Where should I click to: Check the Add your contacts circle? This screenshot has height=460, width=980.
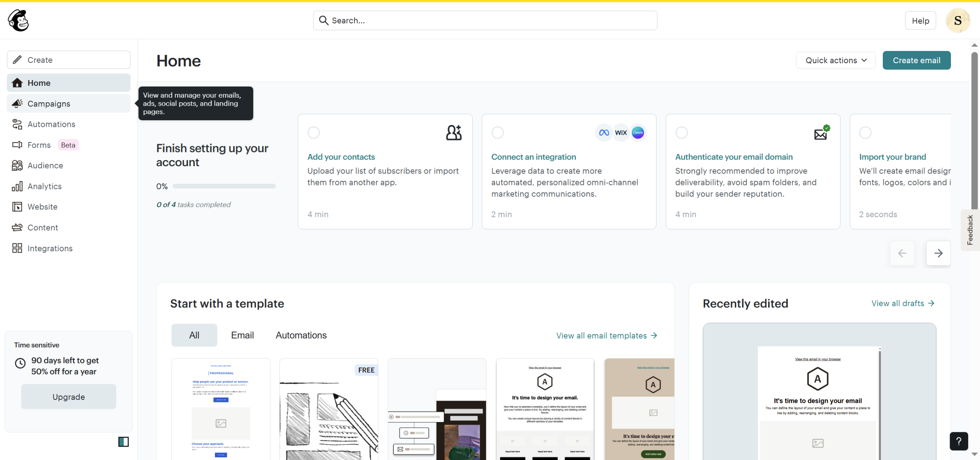pyautogui.click(x=314, y=133)
